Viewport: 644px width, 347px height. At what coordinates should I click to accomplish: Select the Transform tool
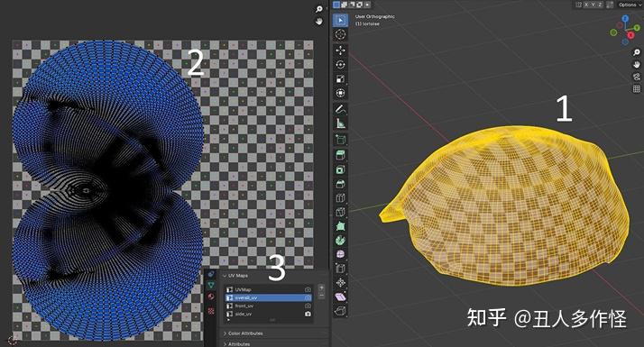340,93
